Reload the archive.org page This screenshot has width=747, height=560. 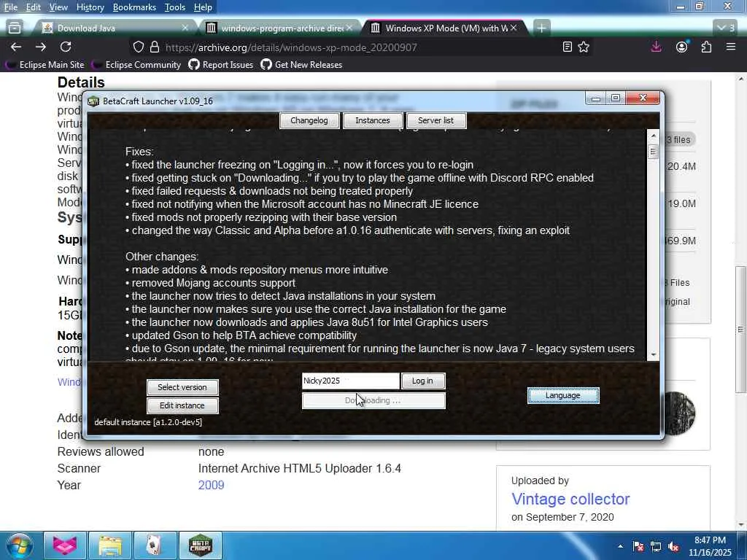coord(66,47)
